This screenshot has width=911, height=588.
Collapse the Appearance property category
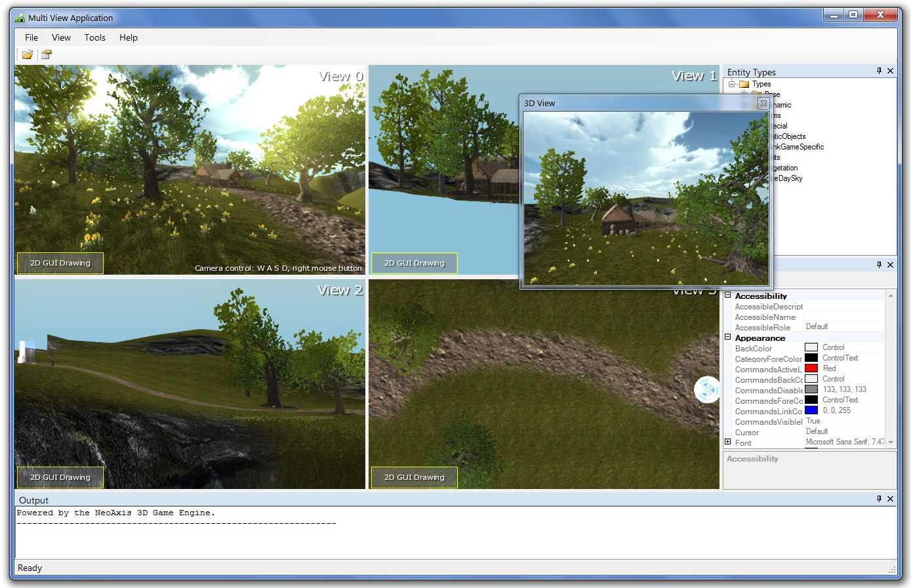coord(727,337)
